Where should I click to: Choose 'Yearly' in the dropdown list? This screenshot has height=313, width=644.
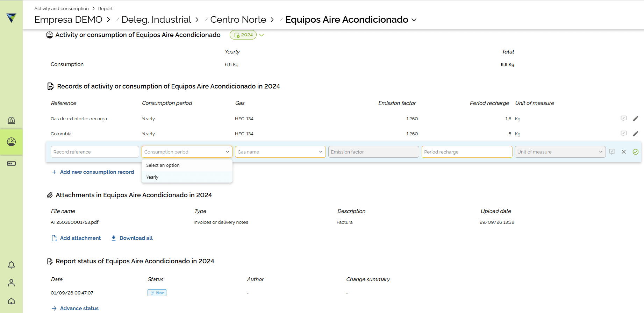187,177
